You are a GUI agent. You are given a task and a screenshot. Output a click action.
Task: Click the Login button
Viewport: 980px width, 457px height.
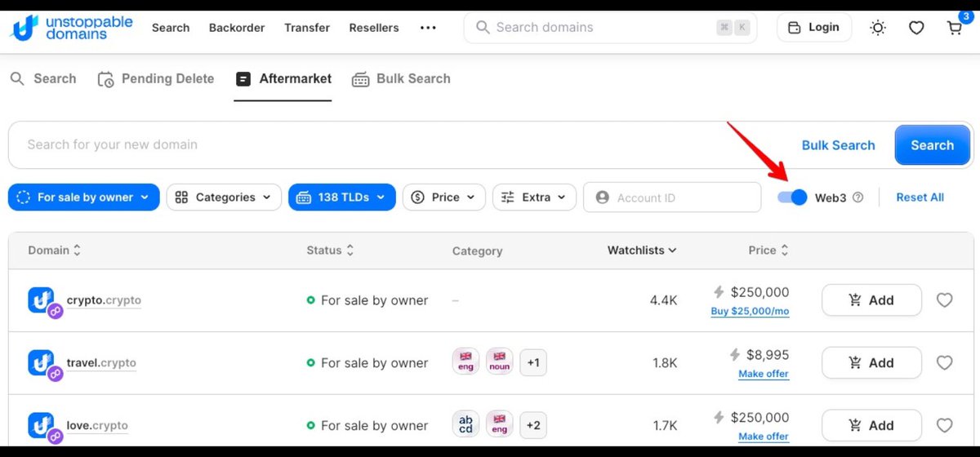pos(814,28)
